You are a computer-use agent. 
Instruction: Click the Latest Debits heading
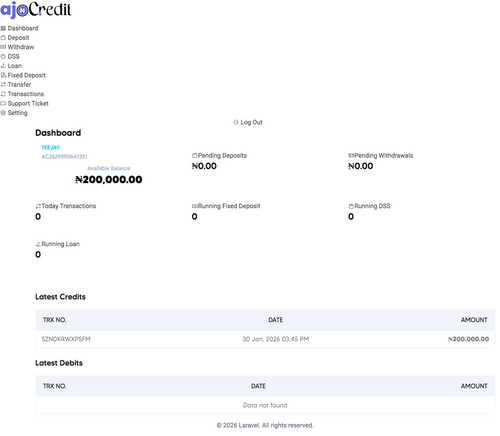tap(59, 363)
